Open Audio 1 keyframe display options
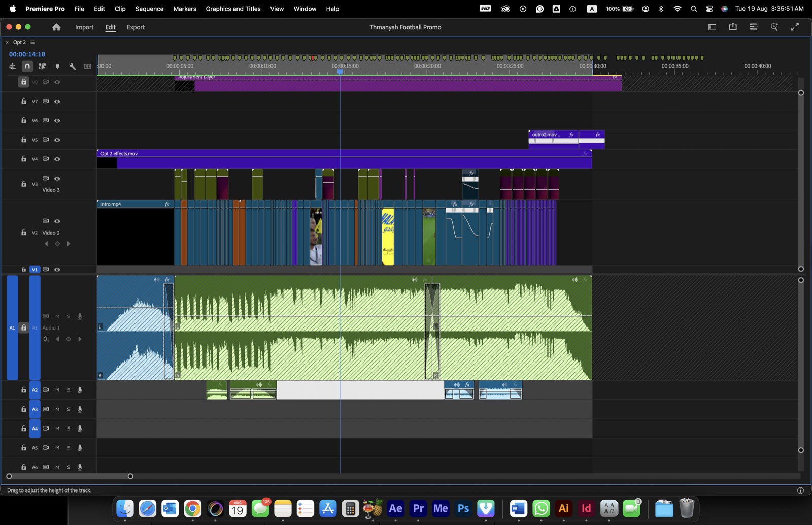Screen dimensions: 812x525 point(46,339)
